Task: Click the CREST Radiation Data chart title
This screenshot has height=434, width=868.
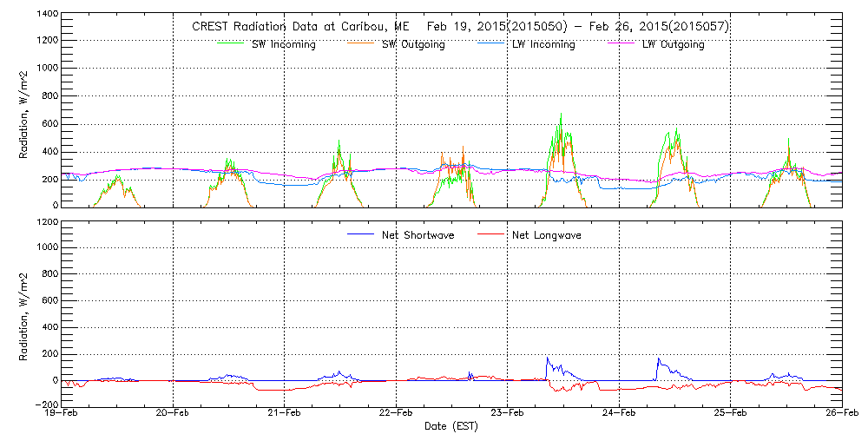Action: point(460,27)
